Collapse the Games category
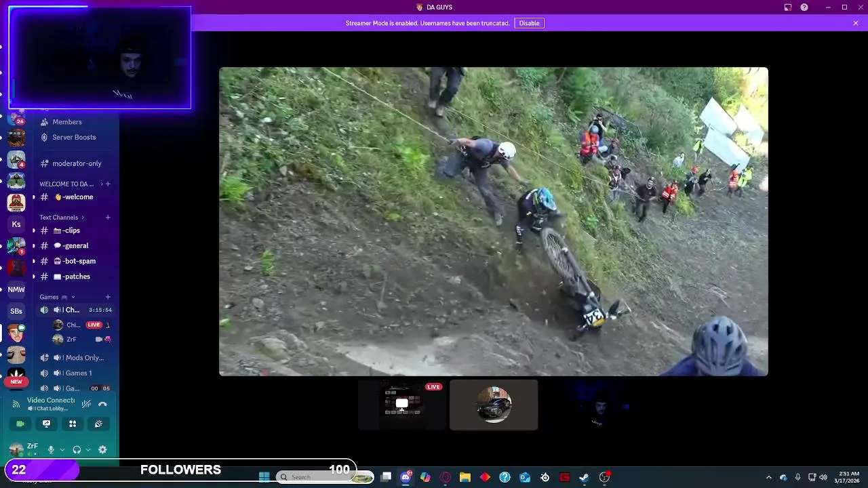 pyautogui.click(x=57, y=297)
